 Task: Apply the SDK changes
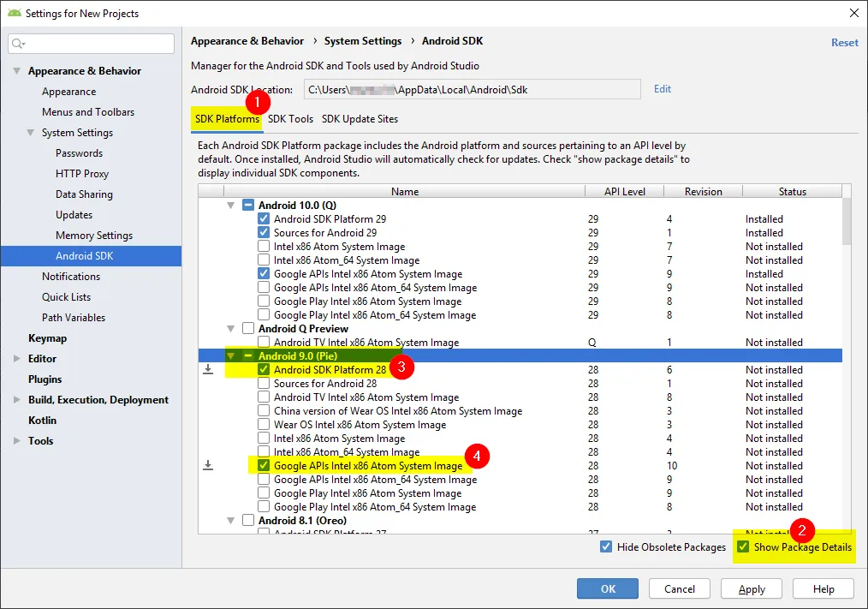(752, 588)
